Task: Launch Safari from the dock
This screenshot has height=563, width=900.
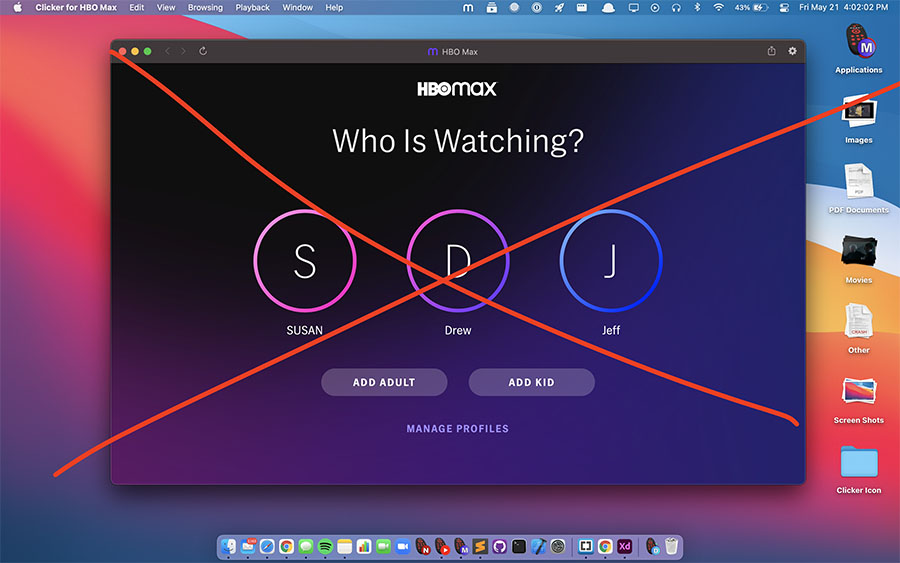Action: coord(267,546)
